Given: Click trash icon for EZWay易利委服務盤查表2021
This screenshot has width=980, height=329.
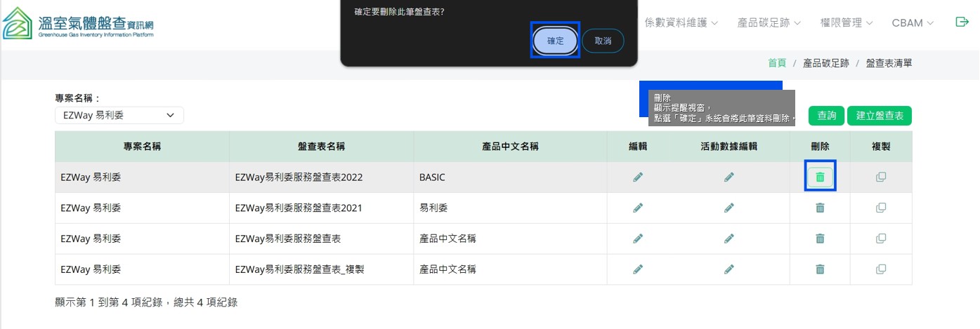Looking at the screenshot, I should point(820,208).
